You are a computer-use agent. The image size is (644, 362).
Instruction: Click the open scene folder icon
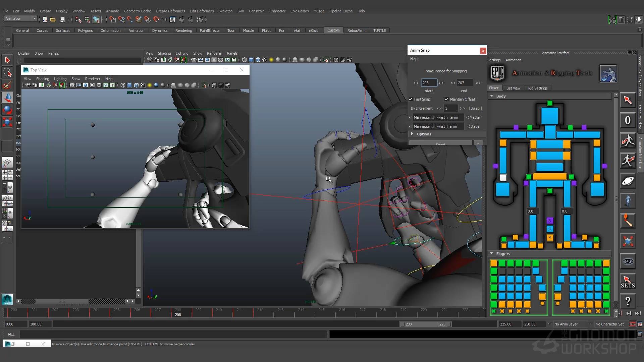tap(53, 20)
